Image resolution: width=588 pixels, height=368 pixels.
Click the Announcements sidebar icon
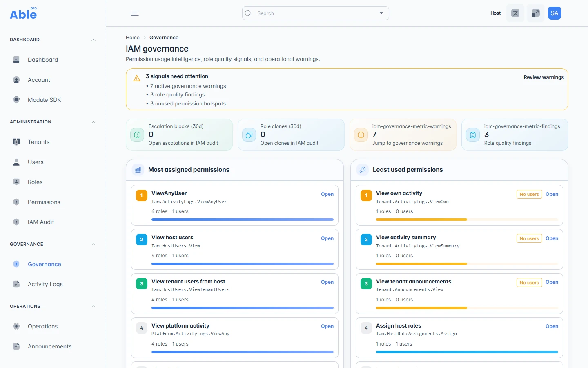[16, 346]
